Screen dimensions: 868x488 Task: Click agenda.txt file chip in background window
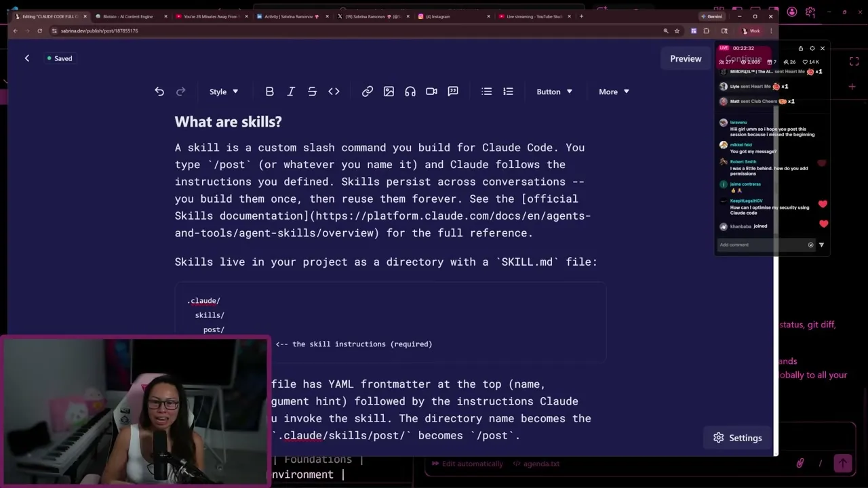[x=536, y=464]
